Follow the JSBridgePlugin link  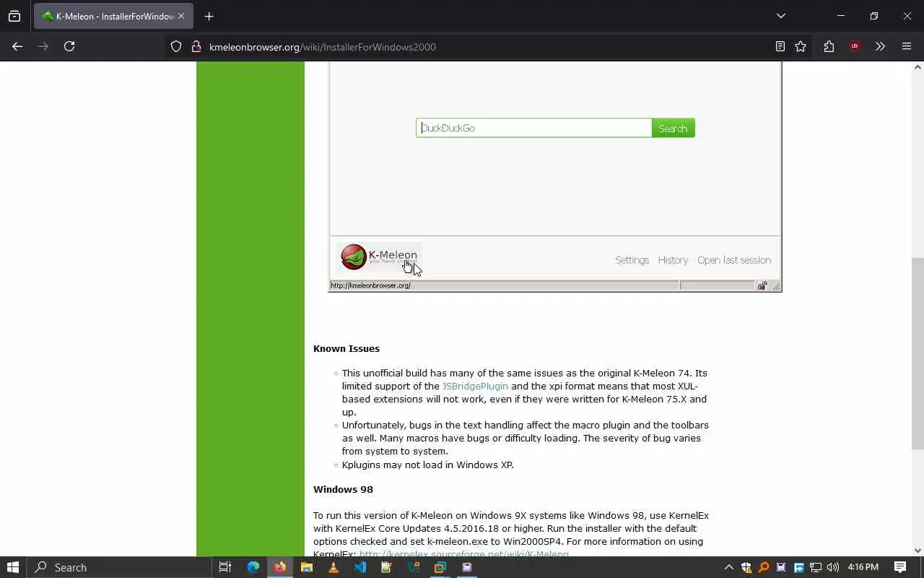[475, 386]
